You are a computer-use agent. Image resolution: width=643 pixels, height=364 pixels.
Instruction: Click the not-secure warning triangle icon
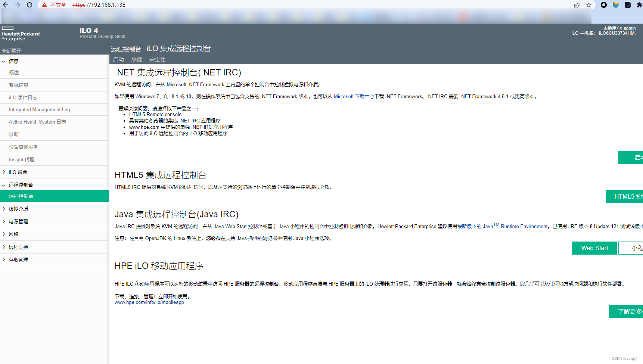click(44, 5)
